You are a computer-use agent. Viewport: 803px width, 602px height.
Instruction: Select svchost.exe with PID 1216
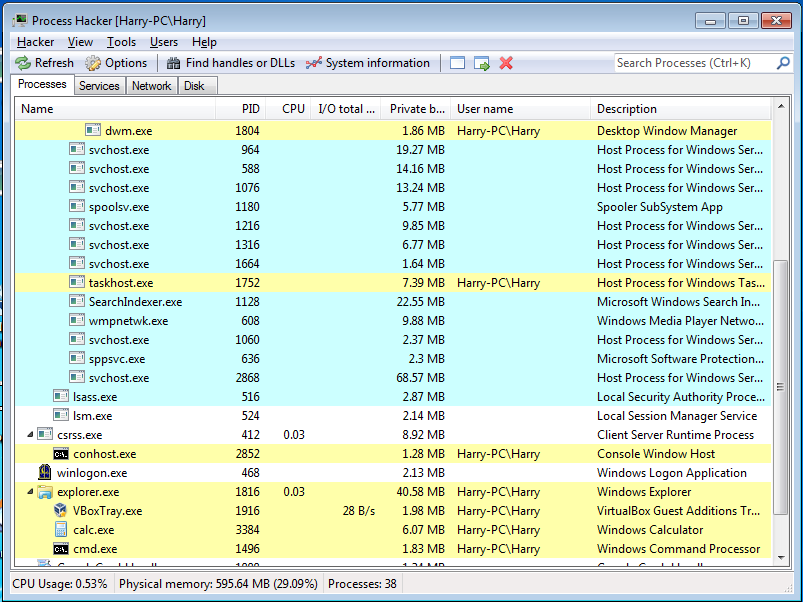[x=393, y=226]
